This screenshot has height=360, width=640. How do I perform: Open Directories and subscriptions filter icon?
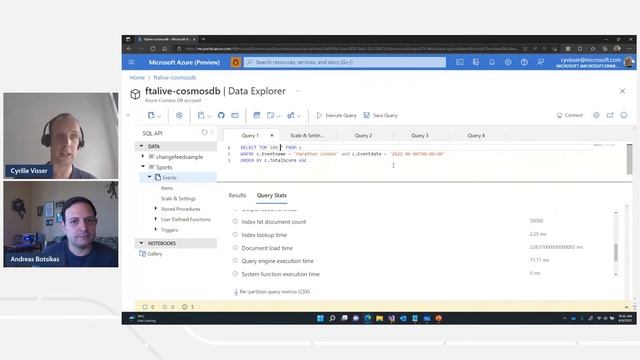tap(476, 62)
